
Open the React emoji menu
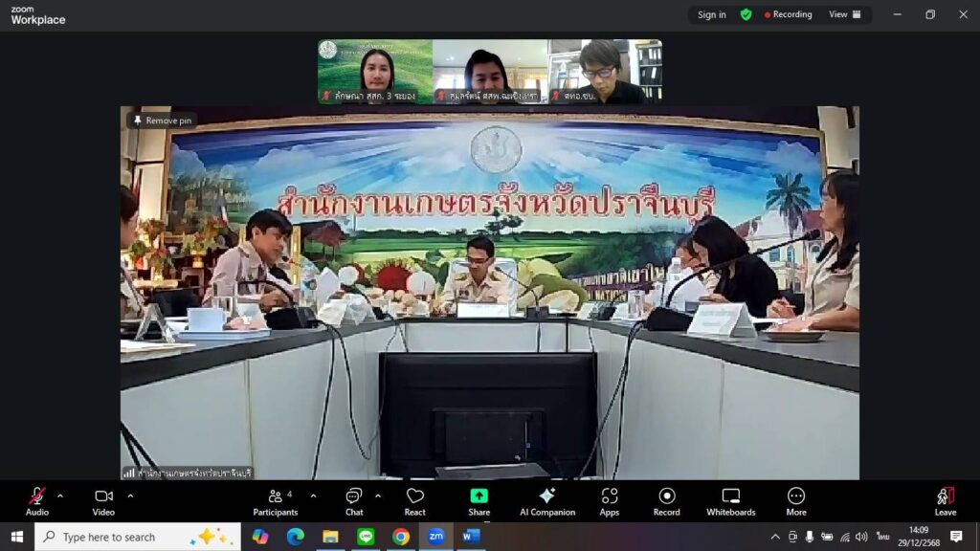414,499
